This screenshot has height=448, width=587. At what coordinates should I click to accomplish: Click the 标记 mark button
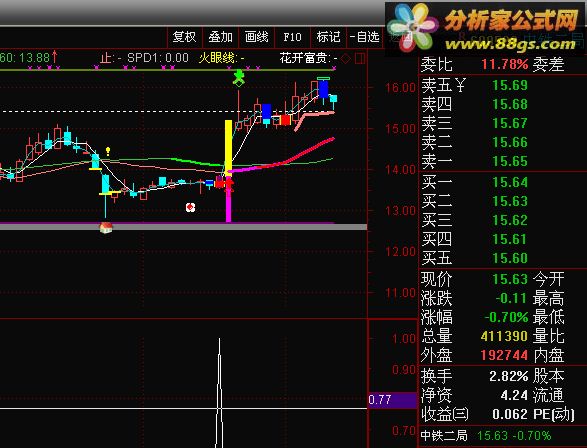(328, 37)
